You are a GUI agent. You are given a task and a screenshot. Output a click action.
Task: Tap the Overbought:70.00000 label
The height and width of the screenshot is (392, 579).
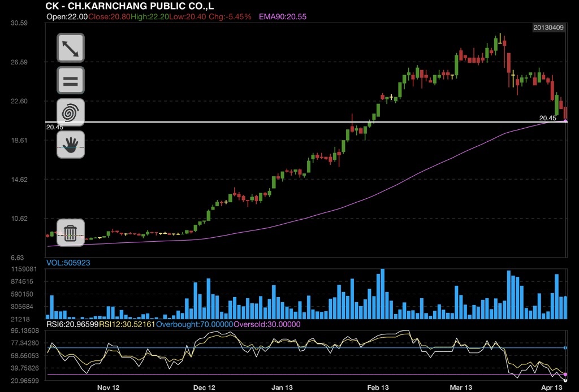pos(195,325)
